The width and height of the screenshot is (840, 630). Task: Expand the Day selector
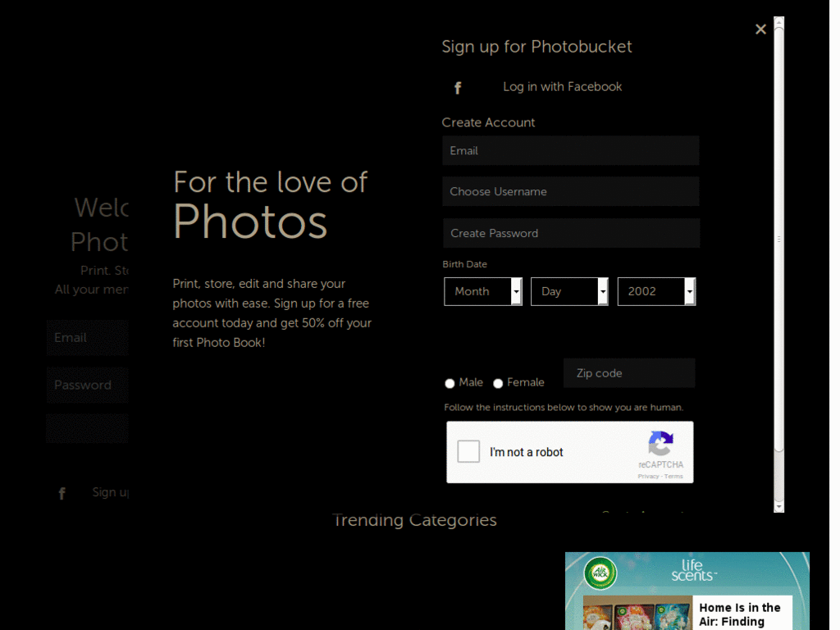click(x=569, y=291)
